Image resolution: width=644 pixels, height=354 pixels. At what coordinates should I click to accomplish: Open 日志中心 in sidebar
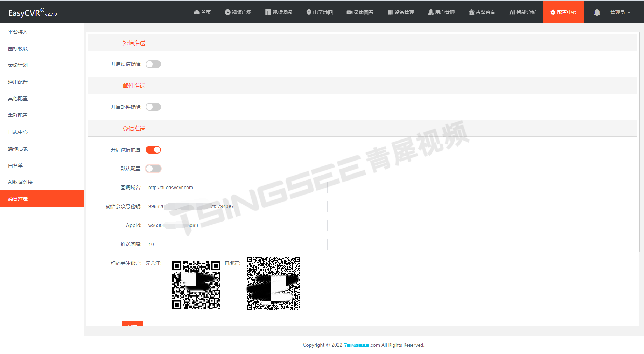(x=42, y=132)
